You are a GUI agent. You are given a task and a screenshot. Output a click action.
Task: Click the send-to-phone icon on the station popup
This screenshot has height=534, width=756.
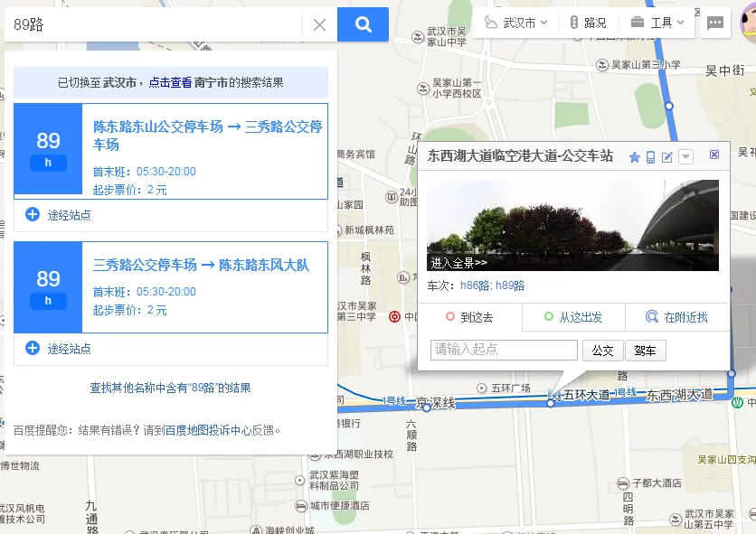(x=652, y=156)
